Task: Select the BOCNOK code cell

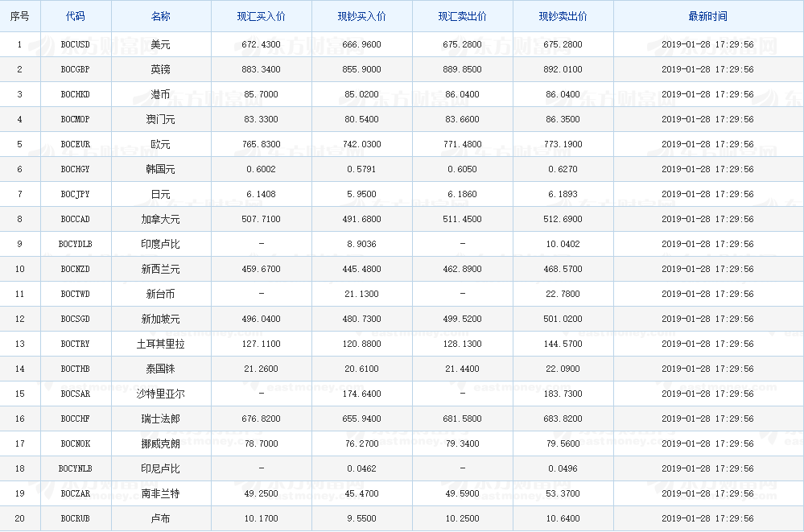Action: pyautogui.click(x=76, y=443)
